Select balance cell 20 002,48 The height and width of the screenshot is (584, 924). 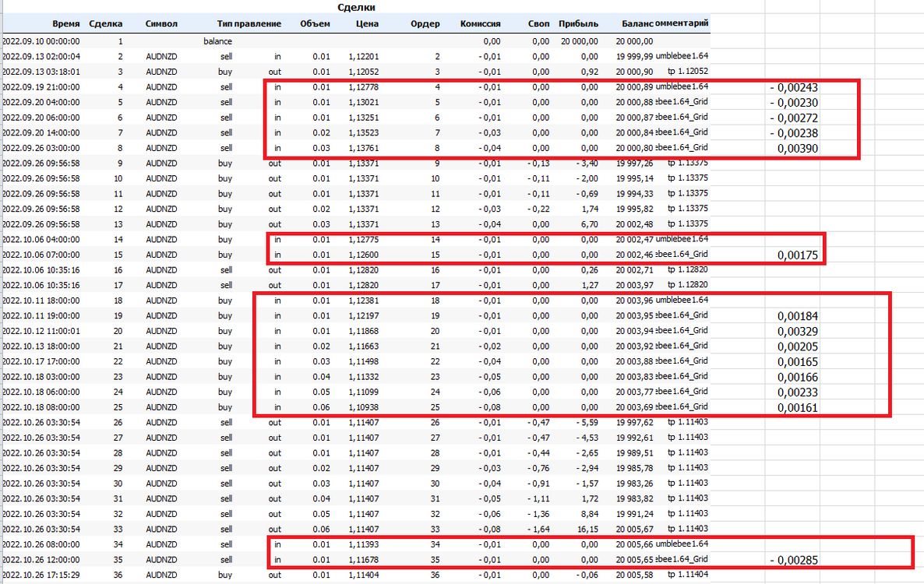(x=635, y=224)
